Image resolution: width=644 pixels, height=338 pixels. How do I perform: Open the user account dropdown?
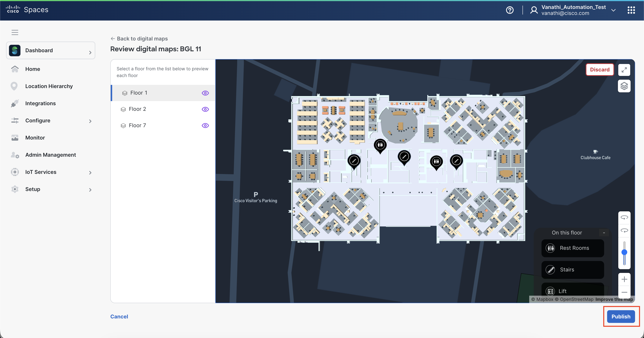[613, 10]
